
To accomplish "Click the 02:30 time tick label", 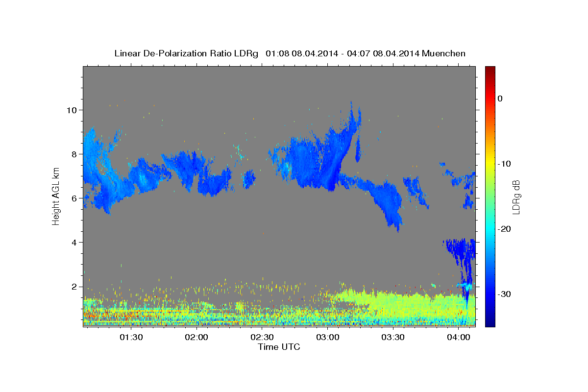I will click(x=262, y=337).
